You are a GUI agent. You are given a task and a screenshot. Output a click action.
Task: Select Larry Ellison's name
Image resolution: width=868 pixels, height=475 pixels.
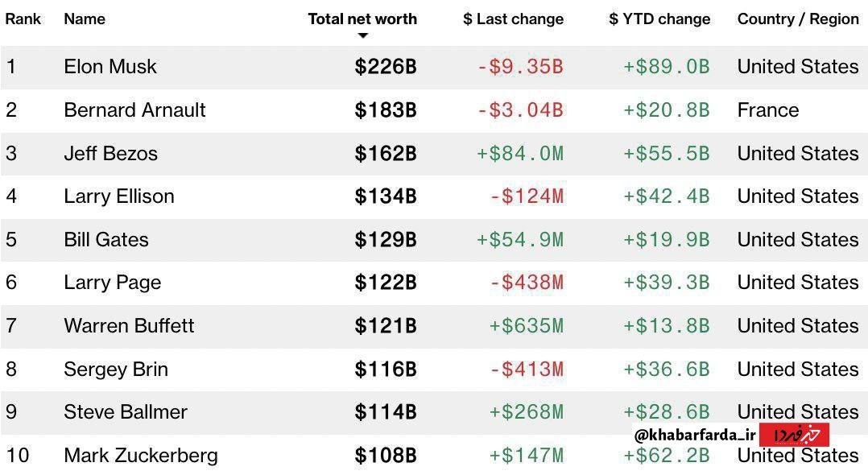click(119, 196)
